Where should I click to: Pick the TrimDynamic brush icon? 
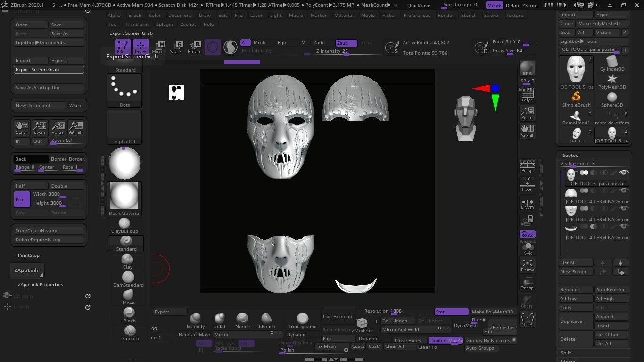[303, 321]
